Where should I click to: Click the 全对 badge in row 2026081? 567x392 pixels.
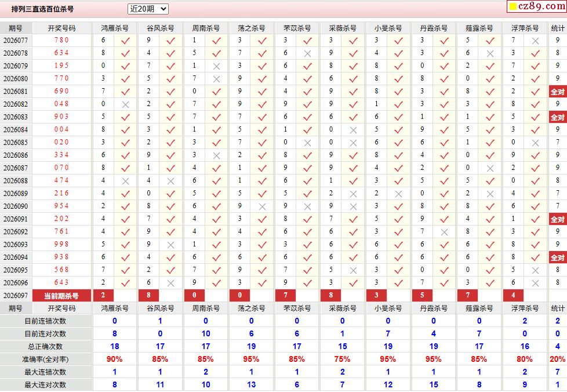coord(557,92)
